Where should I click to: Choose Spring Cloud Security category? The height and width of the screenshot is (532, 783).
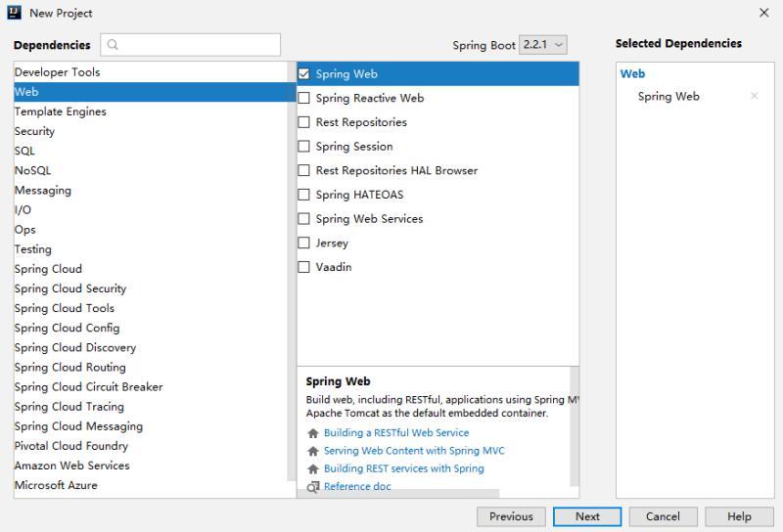(x=151, y=288)
